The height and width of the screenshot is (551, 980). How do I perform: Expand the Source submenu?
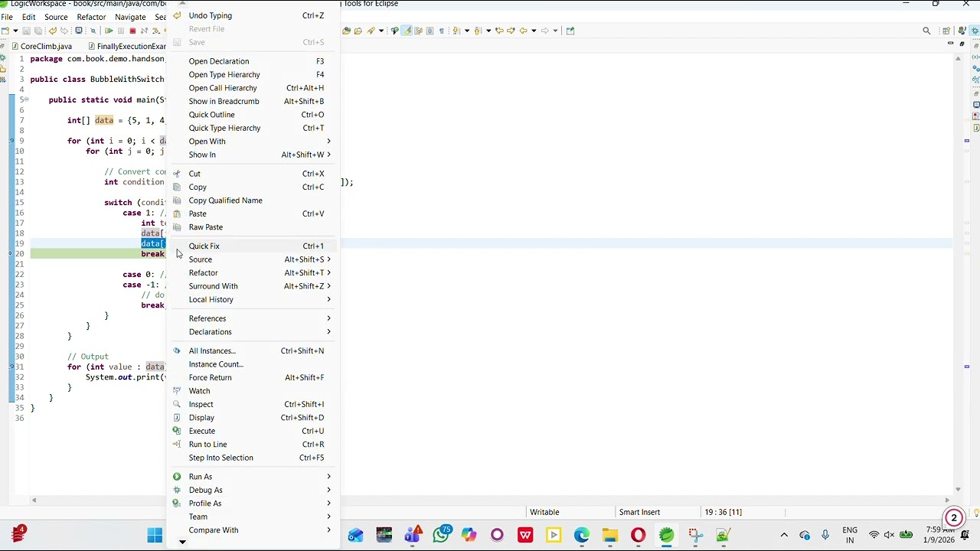click(253, 259)
